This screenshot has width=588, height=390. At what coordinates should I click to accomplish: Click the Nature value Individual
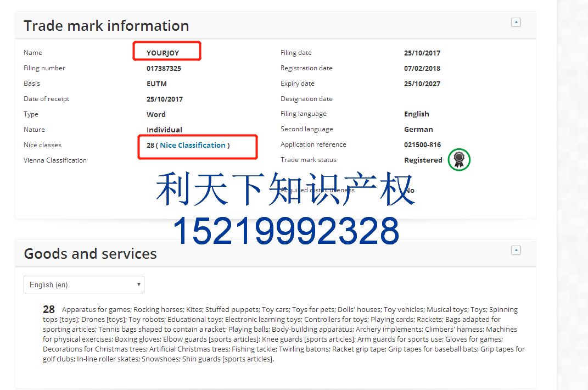(x=164, y=130)
